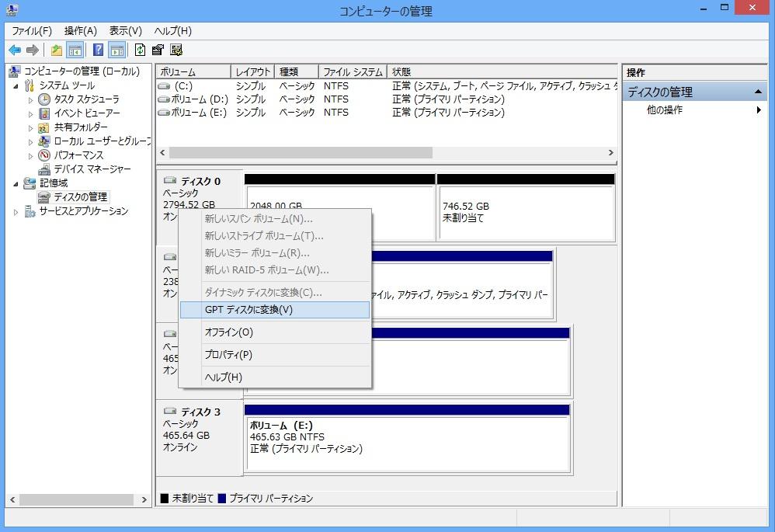775x532 pixels.
Task: Toggle the show/hide console tree button
Action: coord(75,50)
